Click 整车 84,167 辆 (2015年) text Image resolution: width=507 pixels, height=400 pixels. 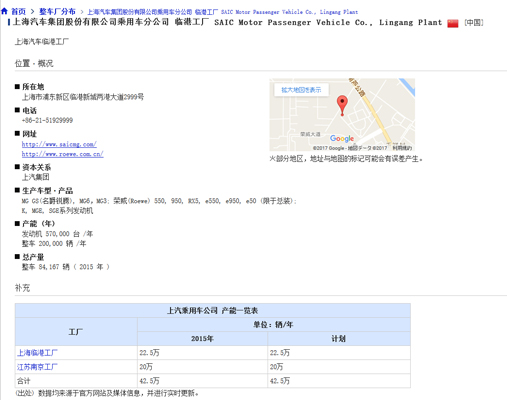point(66,267)
